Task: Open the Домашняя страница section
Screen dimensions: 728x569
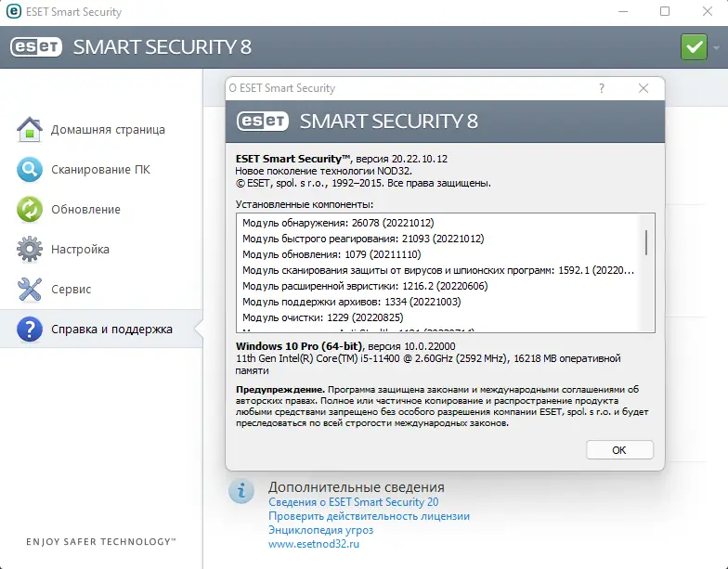Action: 108,129
